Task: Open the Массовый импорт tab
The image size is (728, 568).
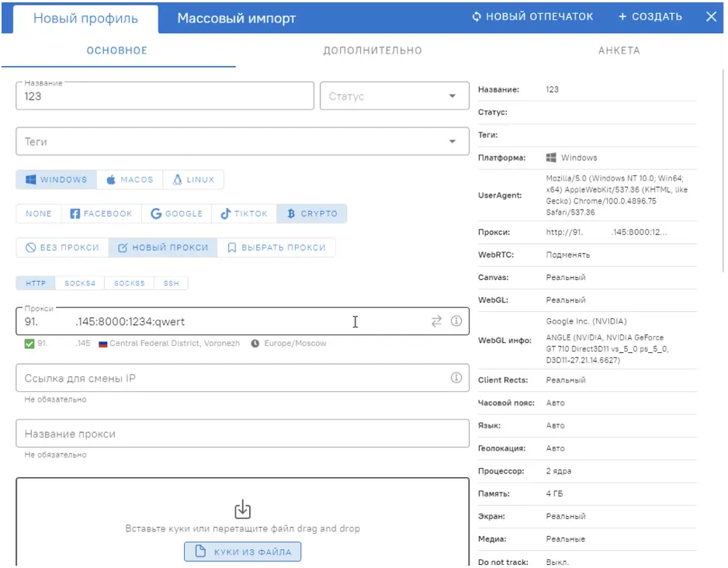Action: 236,19
